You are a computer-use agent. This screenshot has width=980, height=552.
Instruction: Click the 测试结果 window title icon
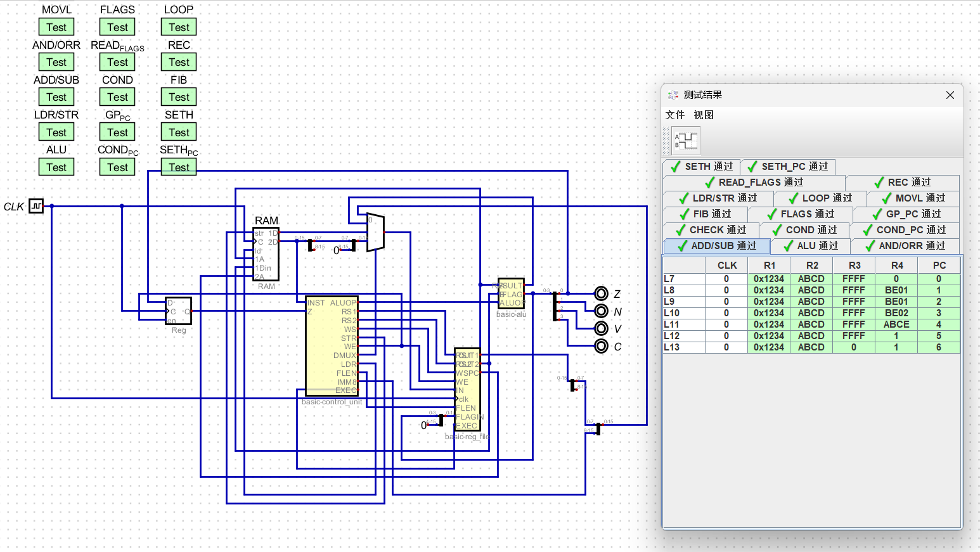tap(673, 95)
